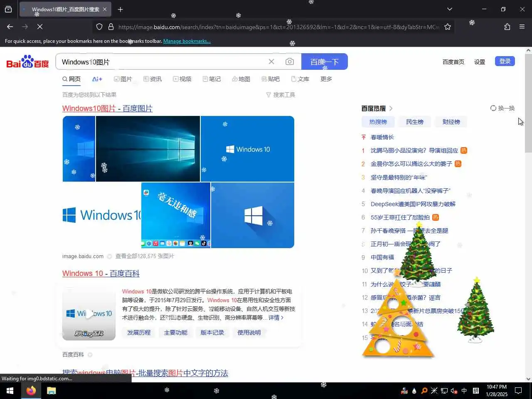Click 查看全部128,575 张图片 link

[145, 256]
